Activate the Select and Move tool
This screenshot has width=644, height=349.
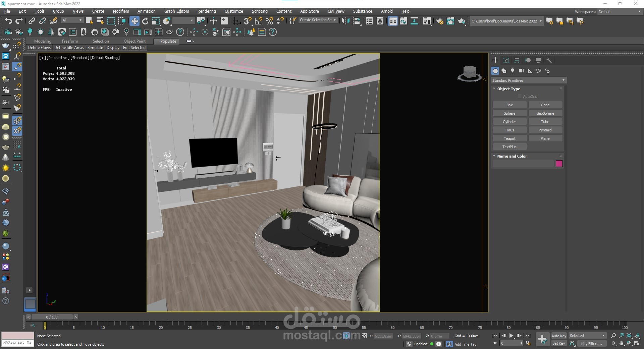(135, 21)
